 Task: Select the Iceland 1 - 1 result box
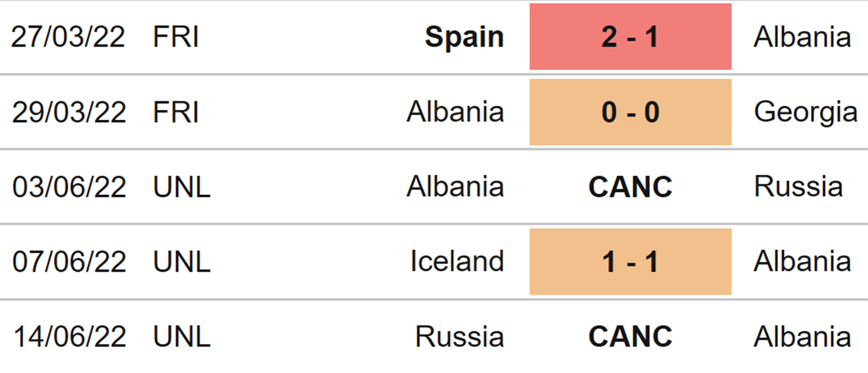pos(630,262)
